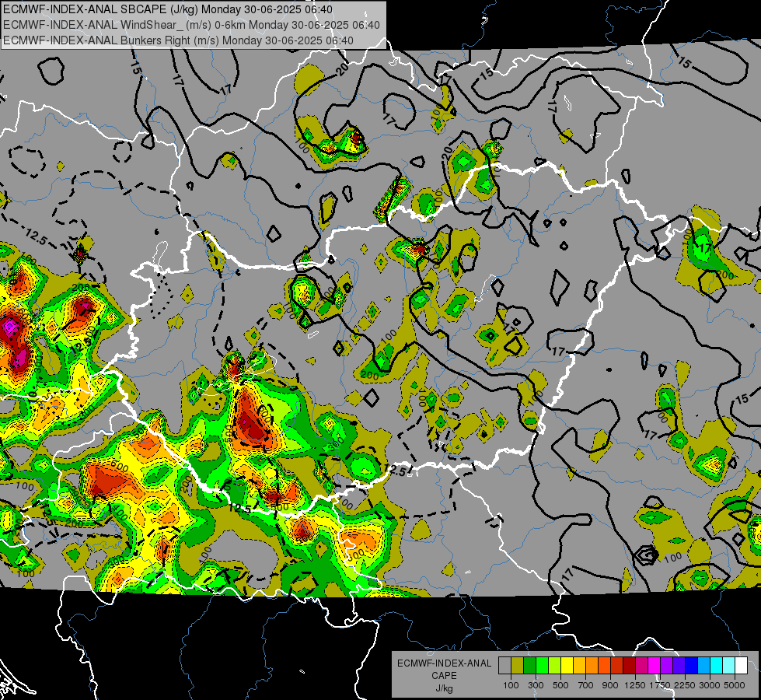This screenshot has width=761, height=700.
Task: Click the 5000 value under legend
Action: tap(735, 685)
